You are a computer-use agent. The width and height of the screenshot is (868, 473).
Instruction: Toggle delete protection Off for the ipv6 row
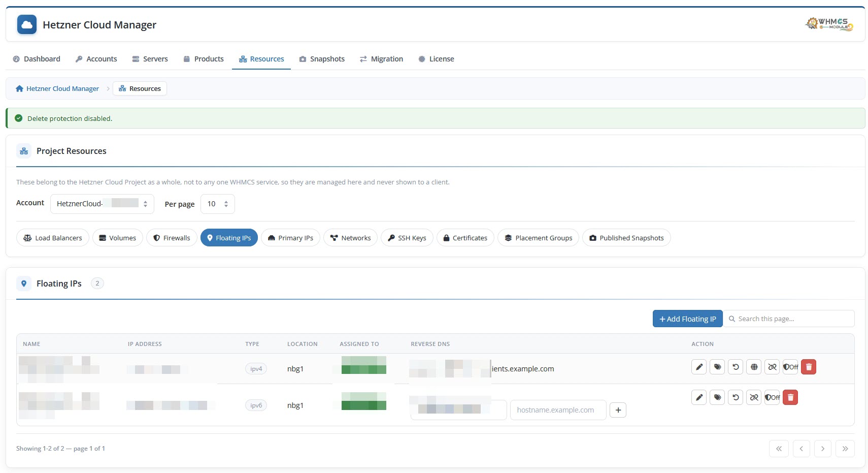[772, 397]
